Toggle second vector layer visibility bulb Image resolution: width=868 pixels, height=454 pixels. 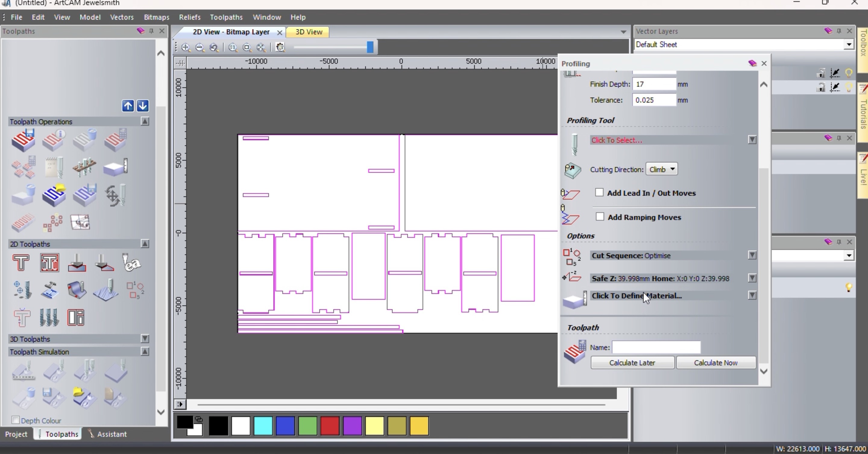tap(849, 87)
